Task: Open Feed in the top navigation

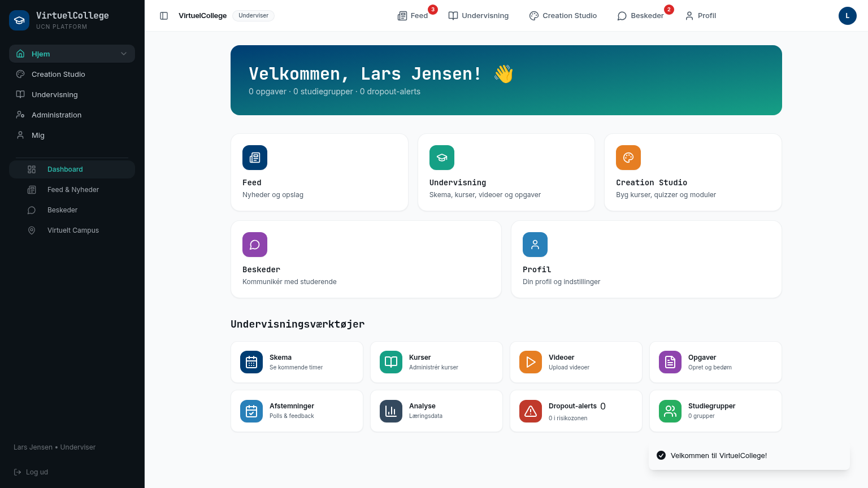Action: point(413,16)
